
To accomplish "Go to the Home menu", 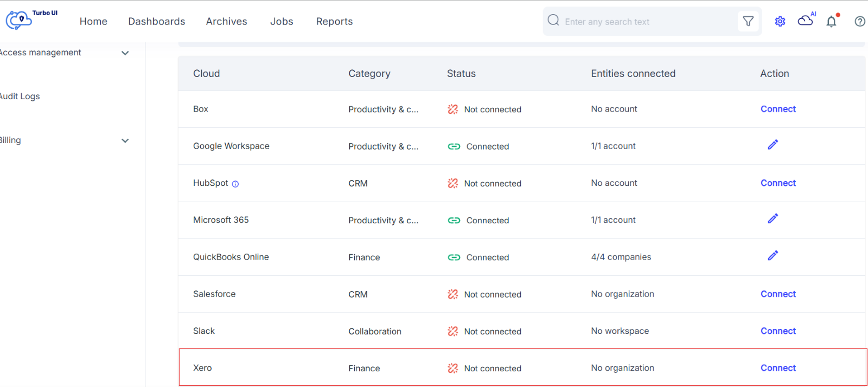I will [93, 21].
